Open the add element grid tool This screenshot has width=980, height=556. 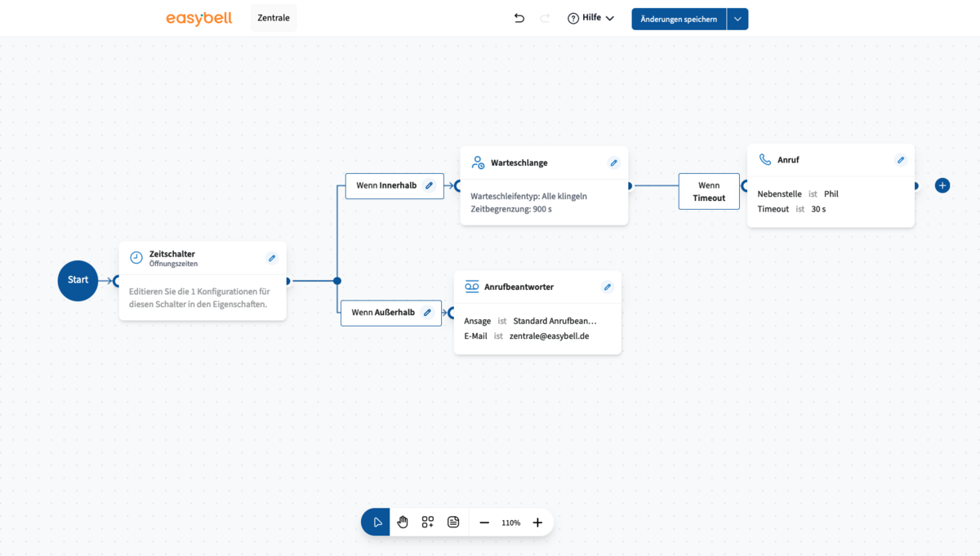point(428,523)
